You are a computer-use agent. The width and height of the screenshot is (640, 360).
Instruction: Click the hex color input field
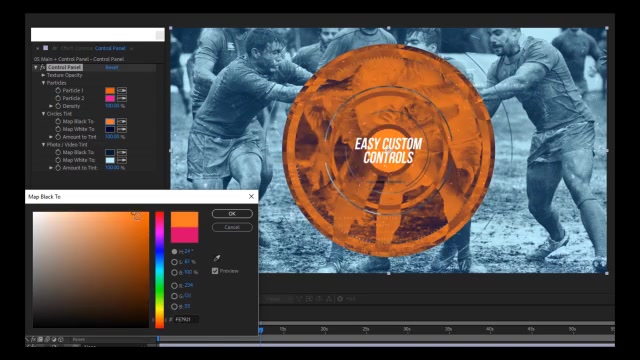(x=186, y=320)
